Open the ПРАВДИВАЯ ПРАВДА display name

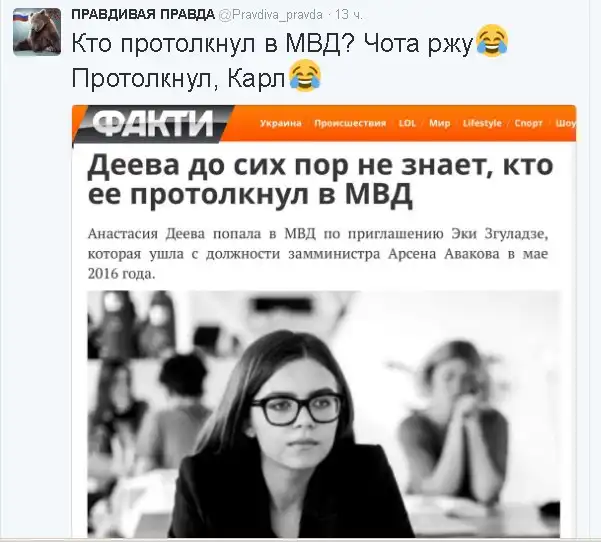(143, 15)
